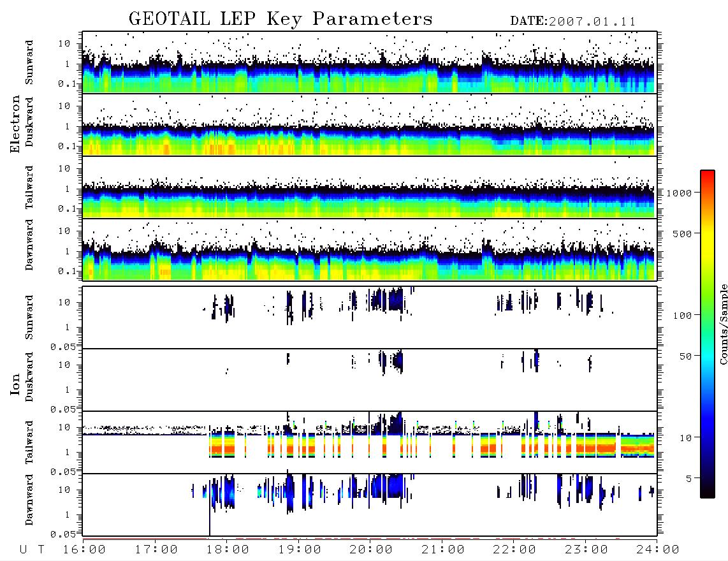Screen dimensions: 728x561
Task: Click the '21:00' time tick label
Action: (444, 550)
